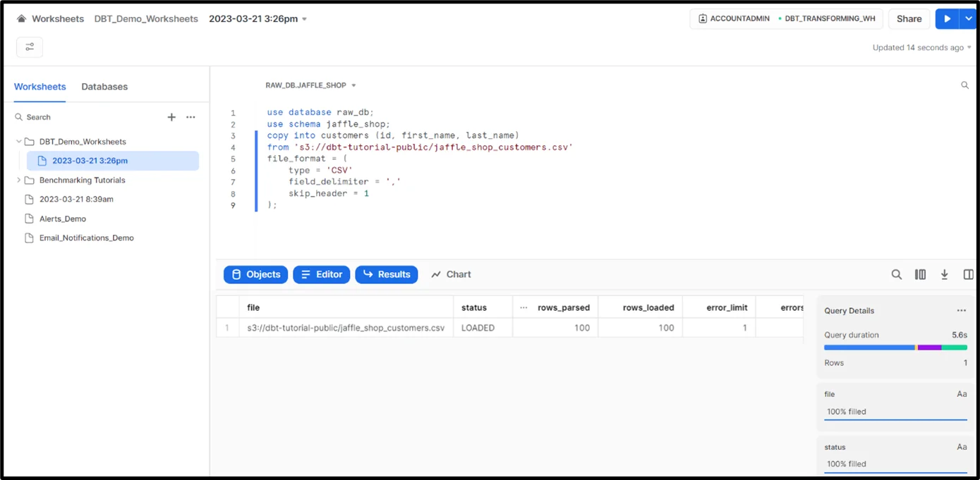Click the Query duration colored bar
This screenshot has height=480, width=980.
click(895, 347)
